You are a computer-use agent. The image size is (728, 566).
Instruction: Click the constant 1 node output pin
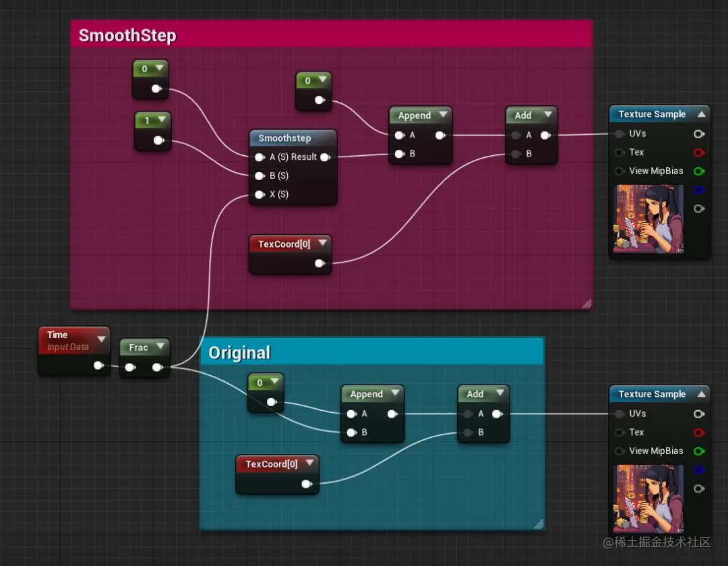coord(159,140)
